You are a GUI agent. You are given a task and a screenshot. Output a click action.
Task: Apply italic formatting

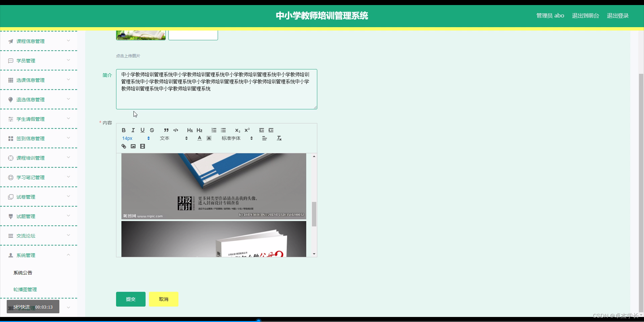[x=133, y=130]
